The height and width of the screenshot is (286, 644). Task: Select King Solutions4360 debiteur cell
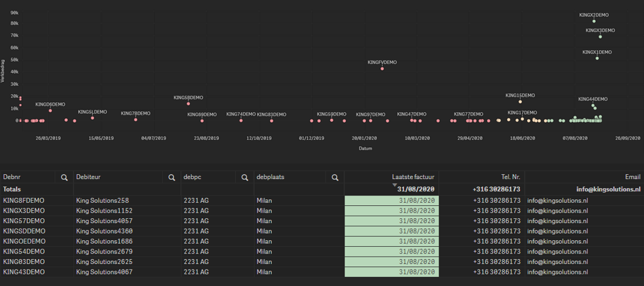[x=127, y=232]
